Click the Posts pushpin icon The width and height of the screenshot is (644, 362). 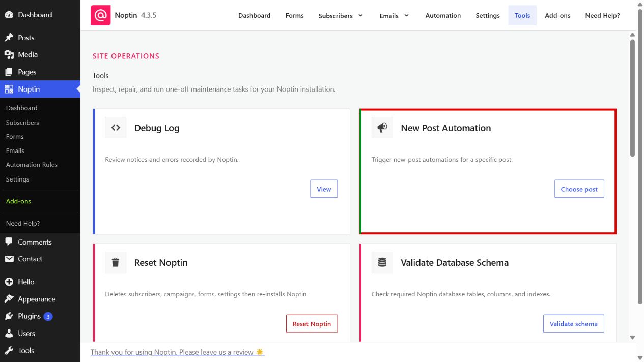tap(9, 38)
